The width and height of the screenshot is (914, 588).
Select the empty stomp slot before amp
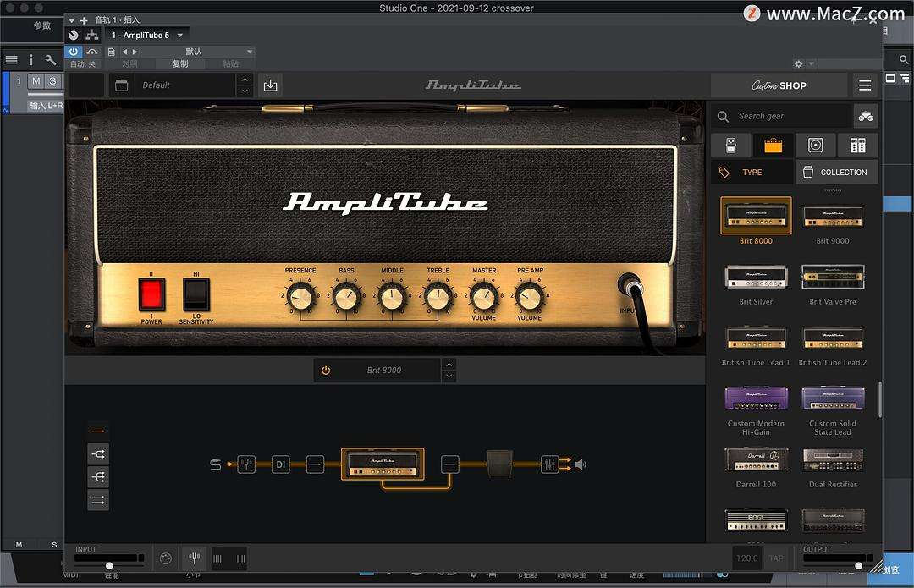[x=315, y=464]
